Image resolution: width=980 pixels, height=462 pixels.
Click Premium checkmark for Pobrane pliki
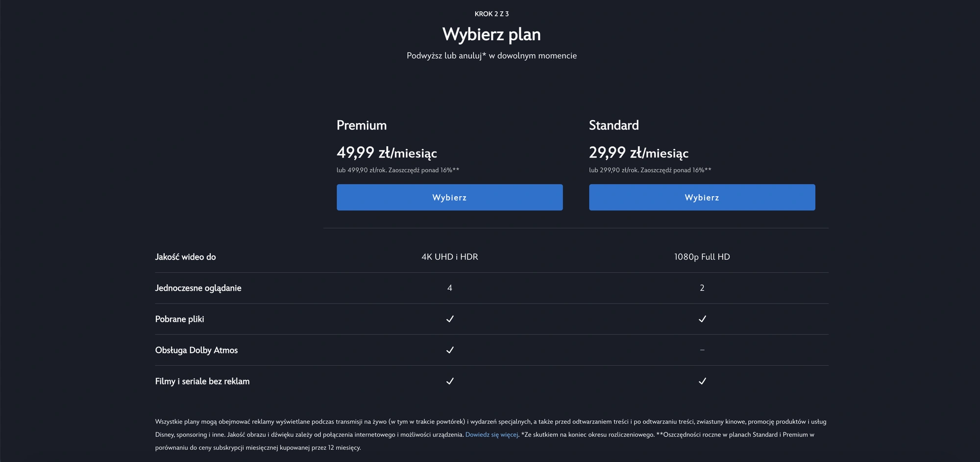[450, 319]
